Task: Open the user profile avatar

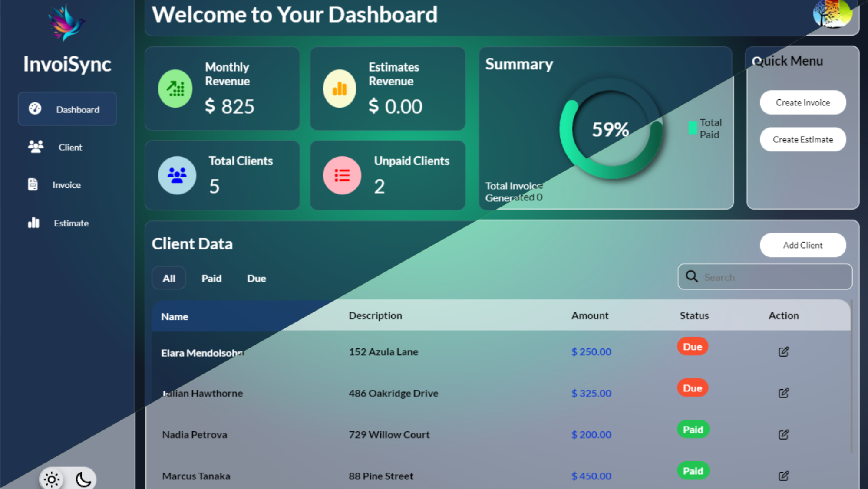Action: [x=832, y=14]
